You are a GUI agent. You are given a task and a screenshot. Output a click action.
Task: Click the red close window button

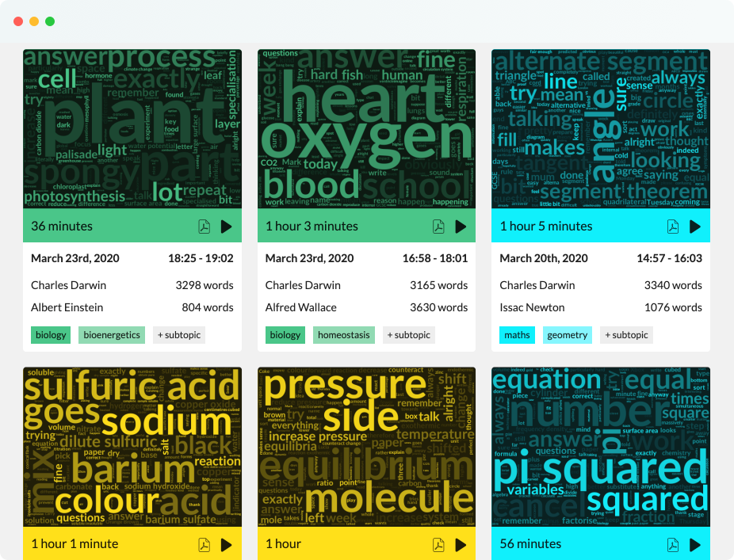click(18, 21)
